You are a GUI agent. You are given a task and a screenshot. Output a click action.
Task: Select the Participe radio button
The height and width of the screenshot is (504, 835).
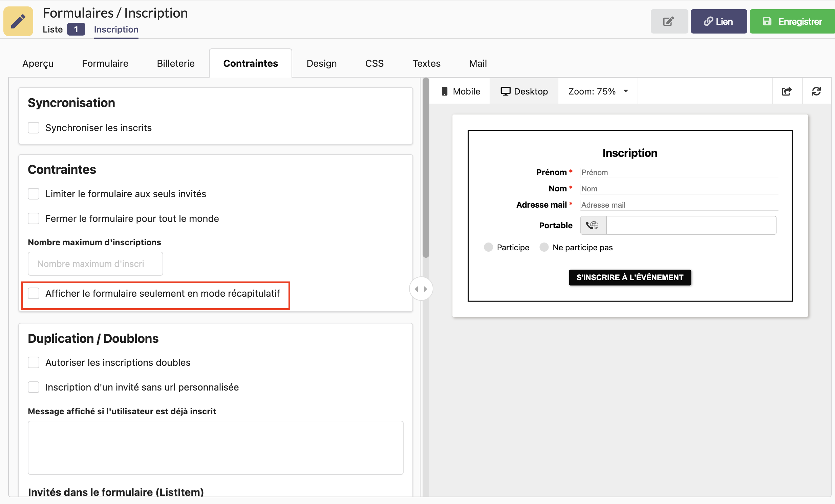pyautogui.click(x=488, y=247)
